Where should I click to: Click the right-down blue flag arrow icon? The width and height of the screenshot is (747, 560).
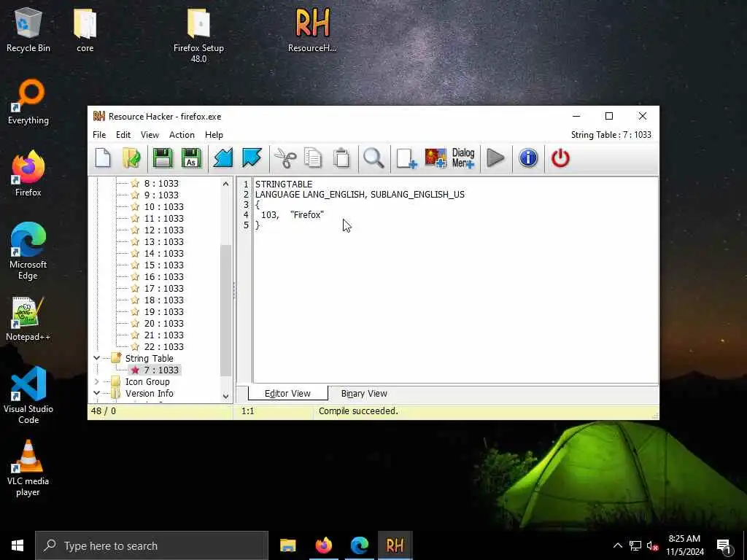[252, 158]
